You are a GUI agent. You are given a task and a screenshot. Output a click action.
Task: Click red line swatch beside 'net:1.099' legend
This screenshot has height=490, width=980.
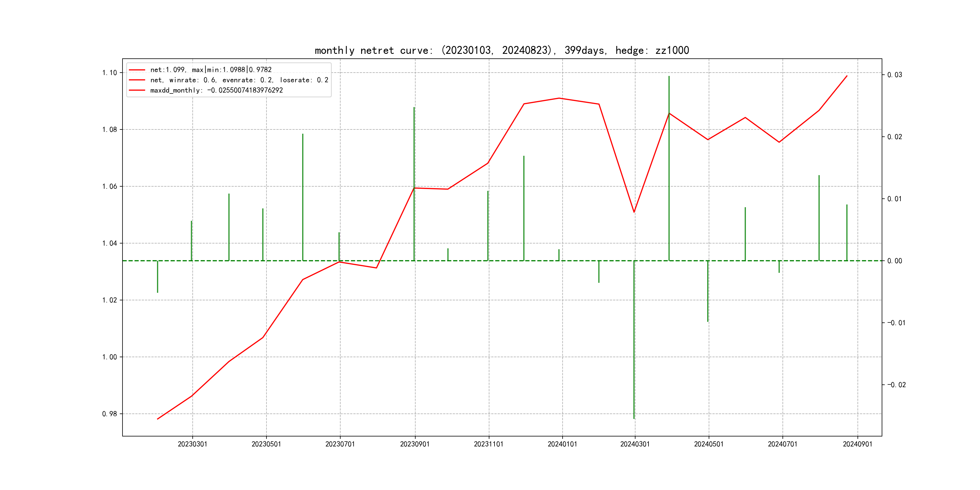pyautogui.click(x=137, y=70)
